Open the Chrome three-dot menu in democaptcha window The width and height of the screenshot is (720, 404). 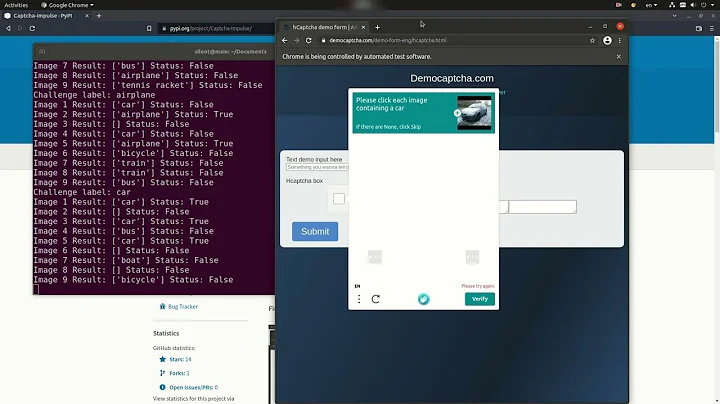(619, 40)
